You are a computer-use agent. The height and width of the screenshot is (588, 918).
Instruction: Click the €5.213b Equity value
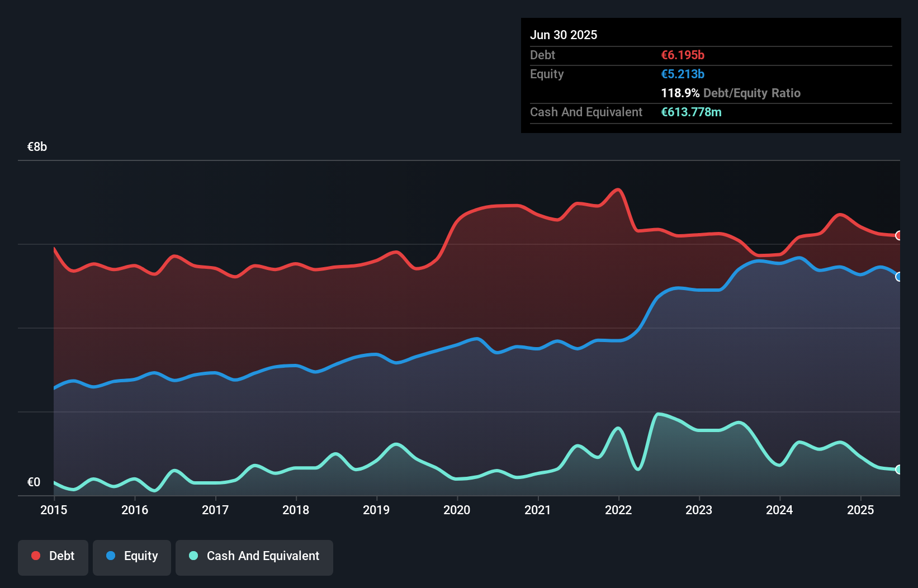click(x=683, y=74)
